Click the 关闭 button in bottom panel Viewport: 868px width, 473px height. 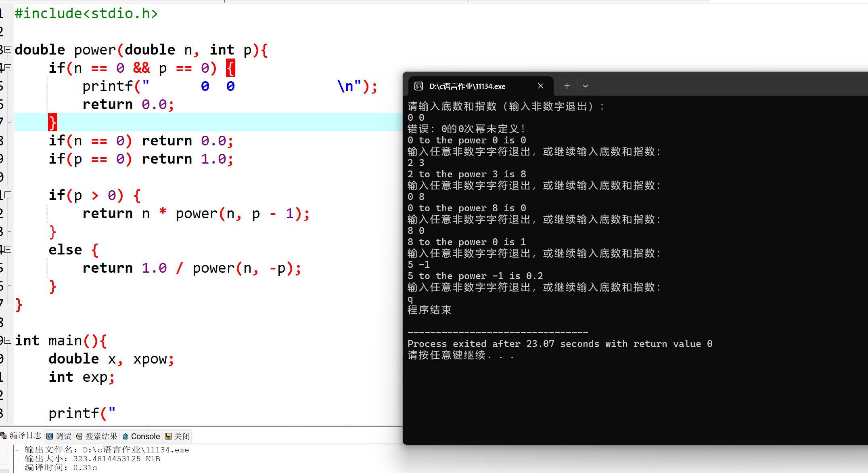182,436
